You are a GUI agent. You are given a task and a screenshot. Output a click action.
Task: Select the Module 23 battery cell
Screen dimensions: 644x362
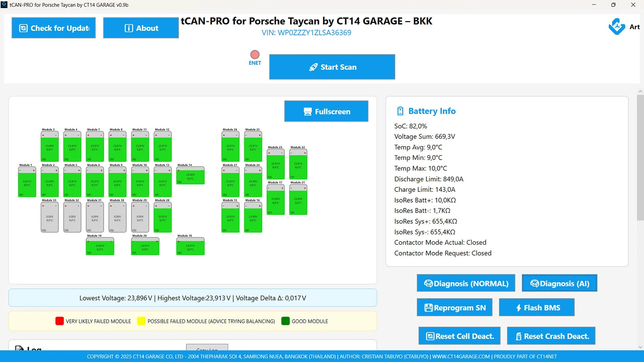[x=276, y=164]
